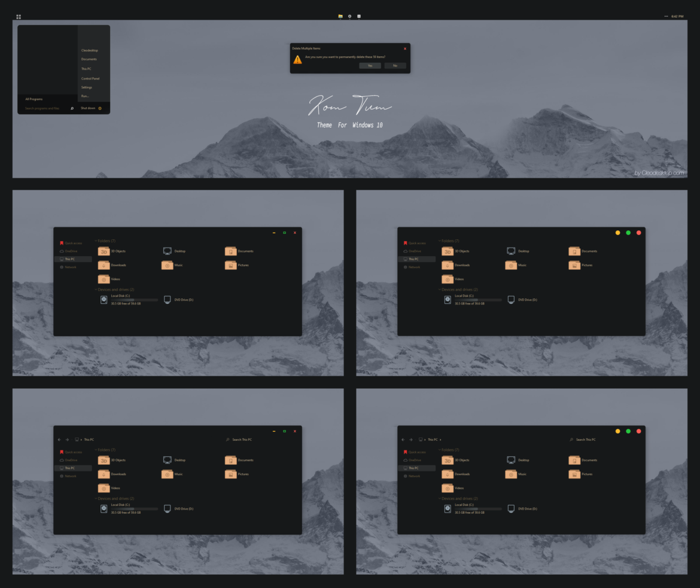Open the Videos folder icon

pyautogui.click(x=104, y=279)
